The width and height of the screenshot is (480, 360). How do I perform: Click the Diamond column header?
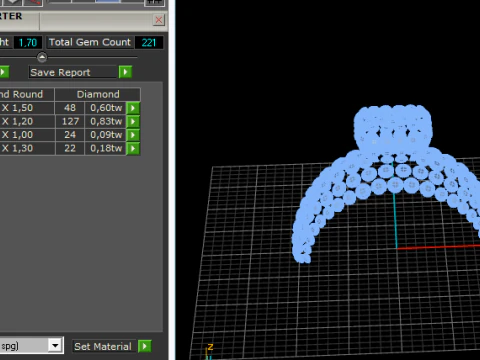point(98,94)
